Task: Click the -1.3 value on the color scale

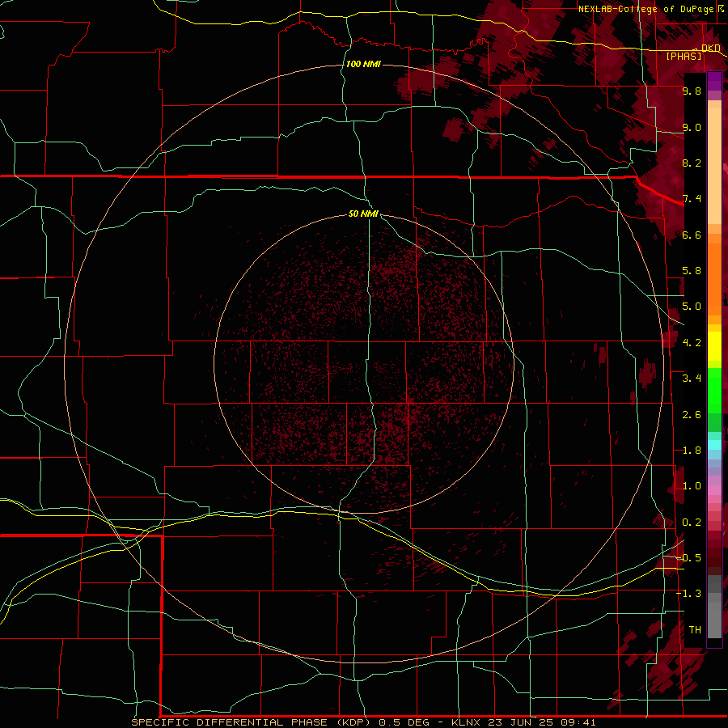Action: (x=688, y=594)
